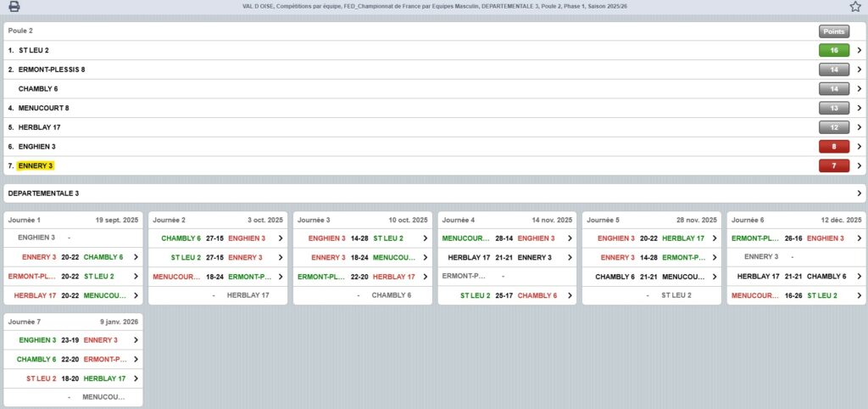Select the Journée 6 header
The height and width of the screenshot is (409, 868).
pyautogui.click(x=796, y=220)
